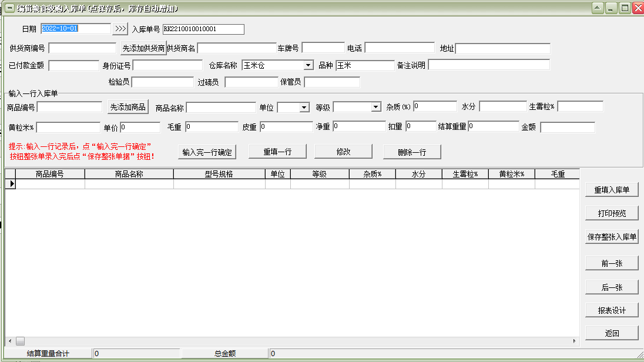Click the 重填一行 button
The image size is (644, 362).
tap(277, 152)
